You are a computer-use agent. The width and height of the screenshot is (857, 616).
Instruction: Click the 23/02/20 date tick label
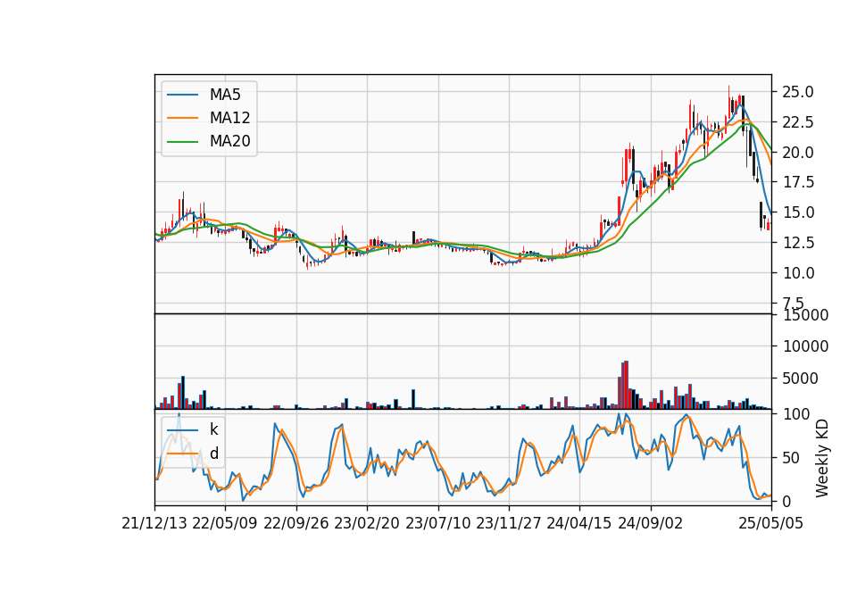[x=367, y=523]
